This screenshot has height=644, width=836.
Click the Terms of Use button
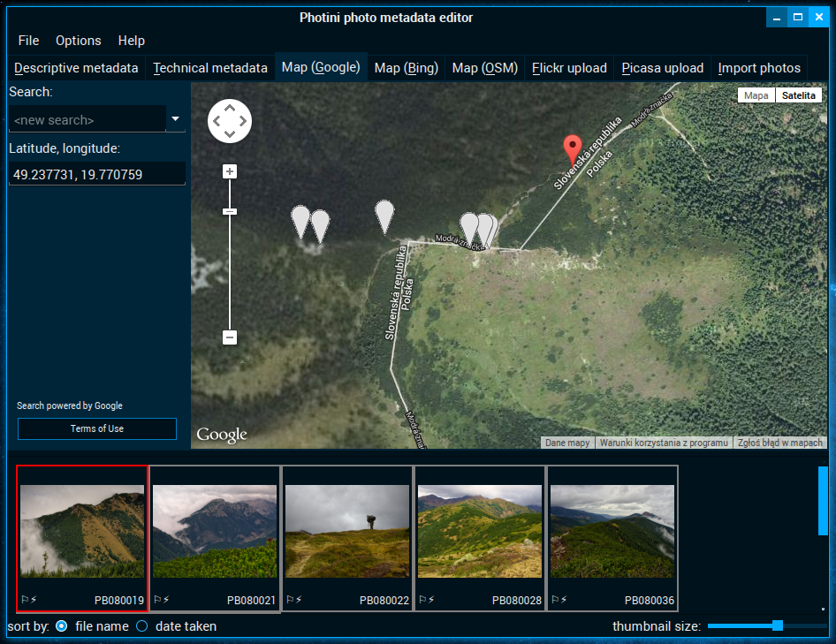pos(97,428)
